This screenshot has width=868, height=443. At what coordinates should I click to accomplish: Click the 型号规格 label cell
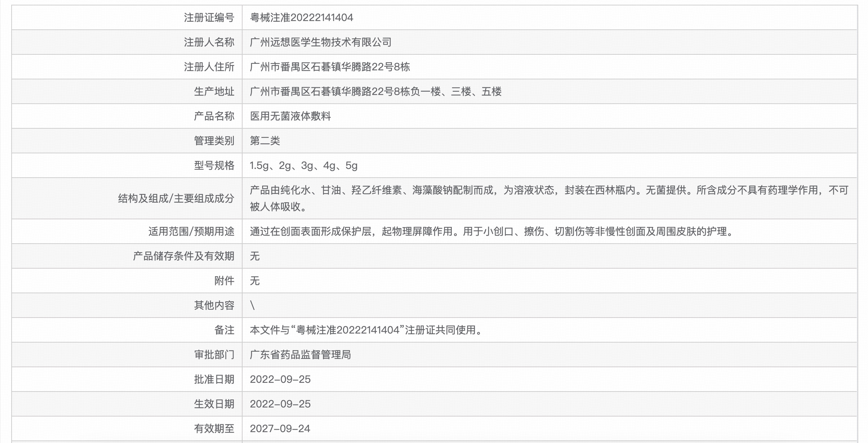[x=214, y=165]
